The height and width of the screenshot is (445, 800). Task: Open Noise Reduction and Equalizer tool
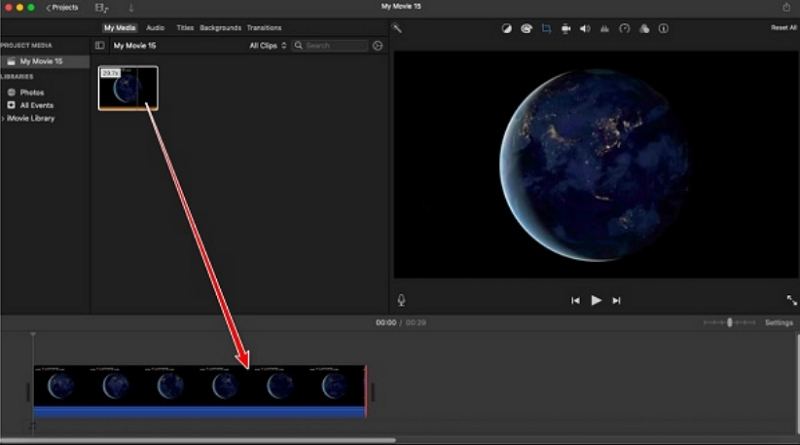(x=605, y=29)
